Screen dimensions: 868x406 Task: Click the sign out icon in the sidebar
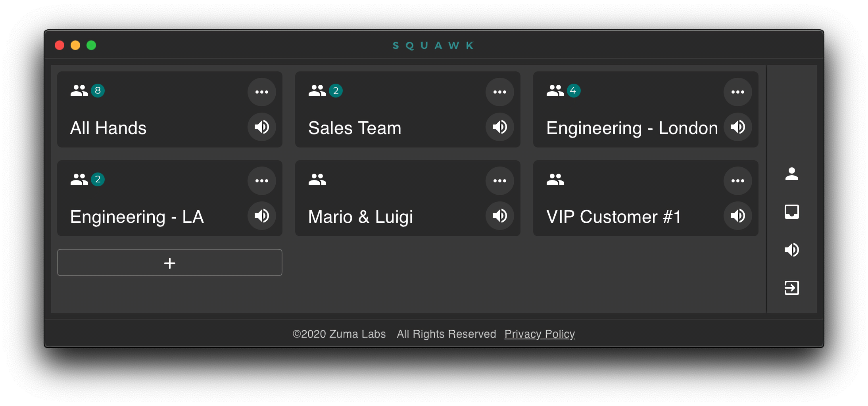791,288
